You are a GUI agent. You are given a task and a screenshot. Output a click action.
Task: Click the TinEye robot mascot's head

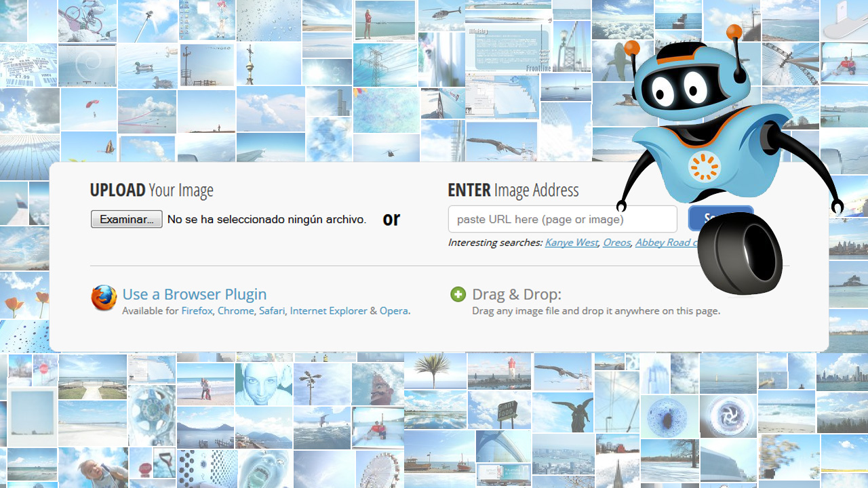click(684, 86)
